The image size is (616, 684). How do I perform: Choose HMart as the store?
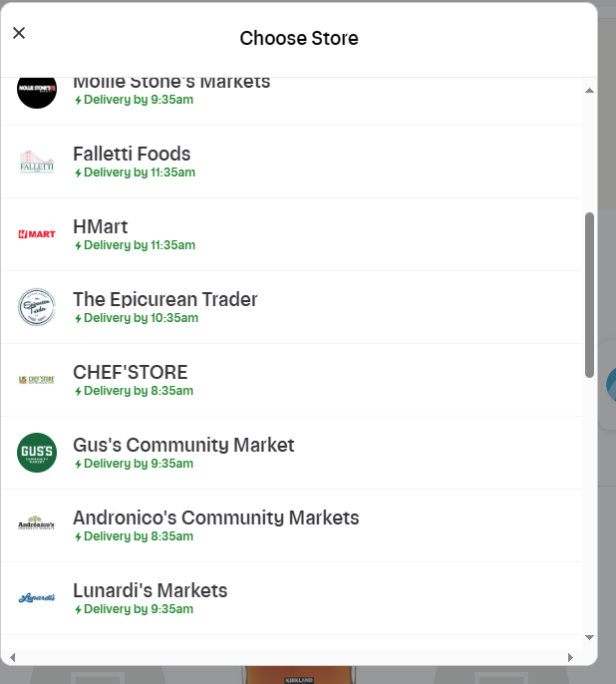click(x=101, y=227)
